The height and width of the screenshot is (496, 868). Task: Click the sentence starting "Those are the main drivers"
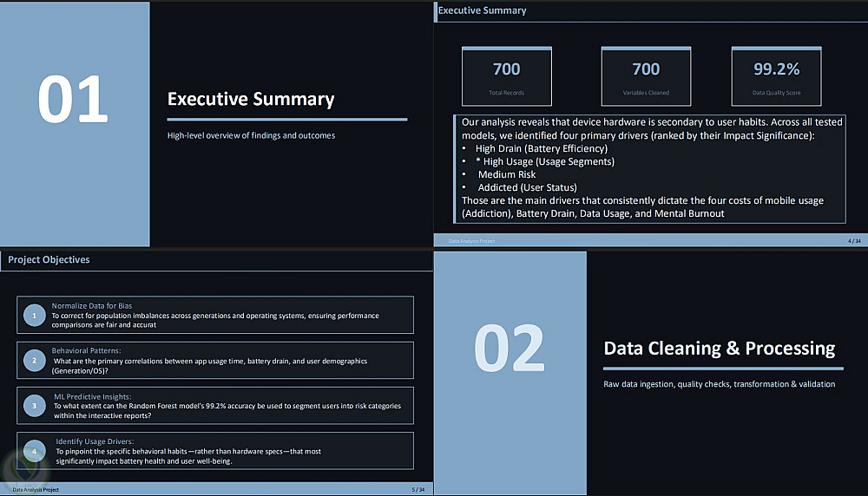pos(642,206)
